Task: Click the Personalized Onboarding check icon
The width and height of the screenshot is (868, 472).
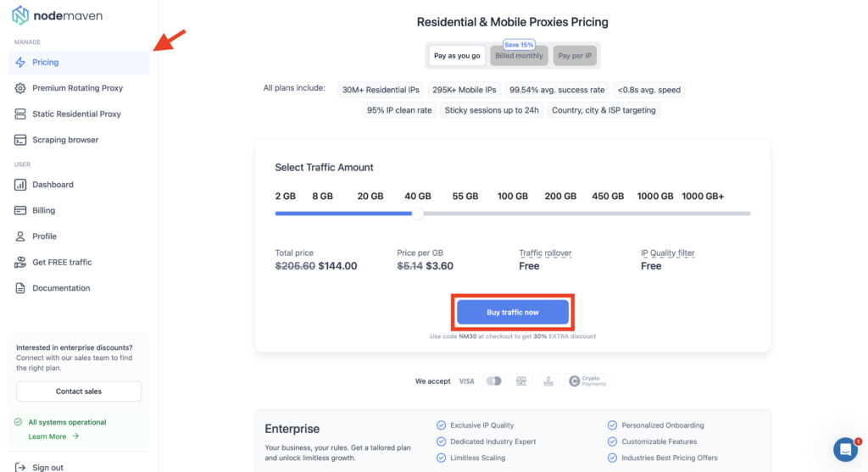Action: tap(612, 425)
